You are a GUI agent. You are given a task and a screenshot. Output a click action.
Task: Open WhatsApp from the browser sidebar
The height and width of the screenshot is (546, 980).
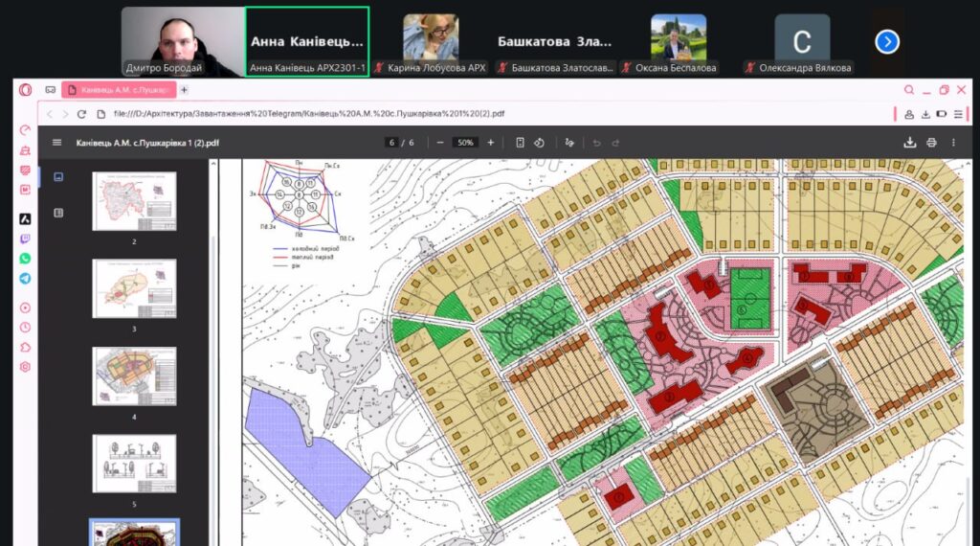pos(25,259)
